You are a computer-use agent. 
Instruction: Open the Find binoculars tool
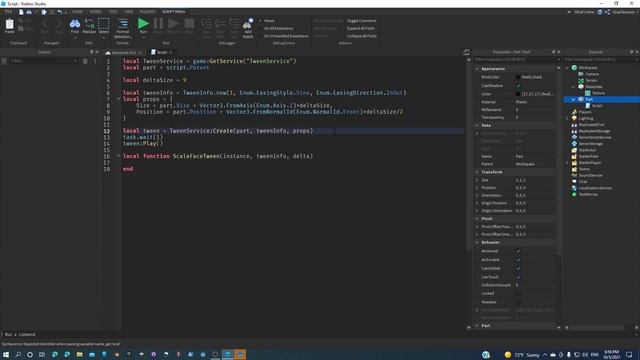tap(75, 26)
